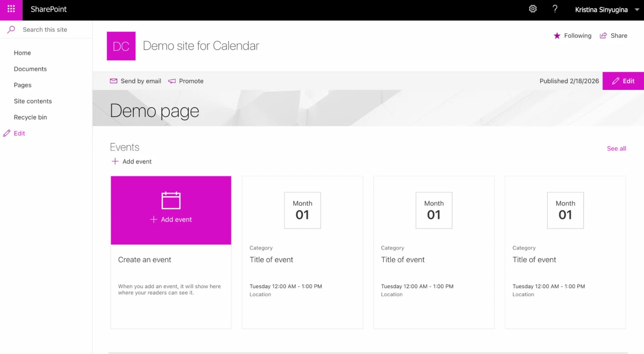Expand the Kristina Sinyugina account dropdown arrow

click(x=637, y=10)
